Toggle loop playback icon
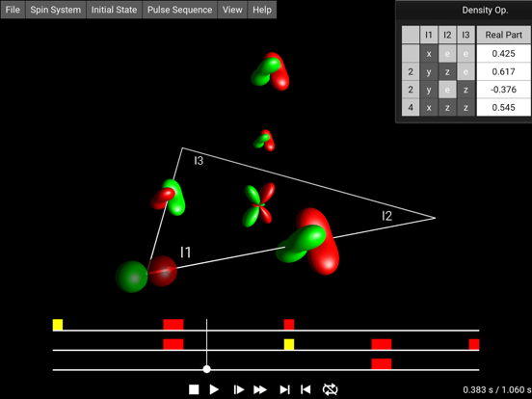This screenshot has width=532, height=399. pos(330,389)
